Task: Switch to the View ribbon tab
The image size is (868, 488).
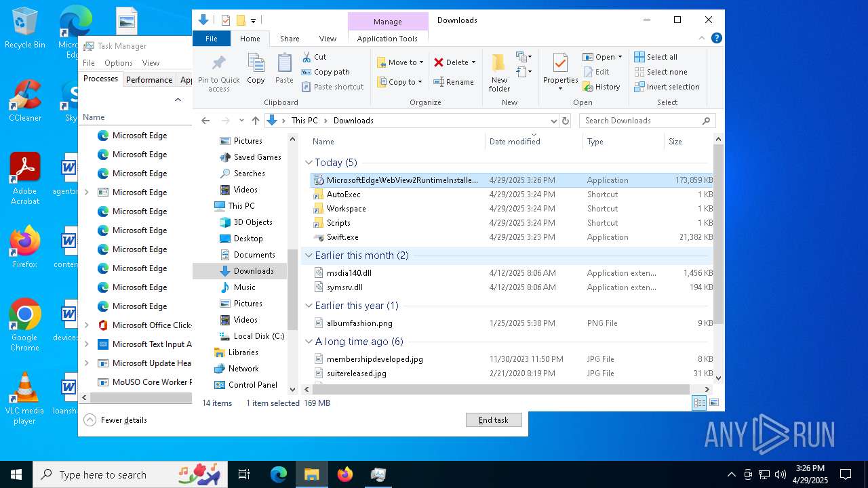Action: (x=328, y=39)
